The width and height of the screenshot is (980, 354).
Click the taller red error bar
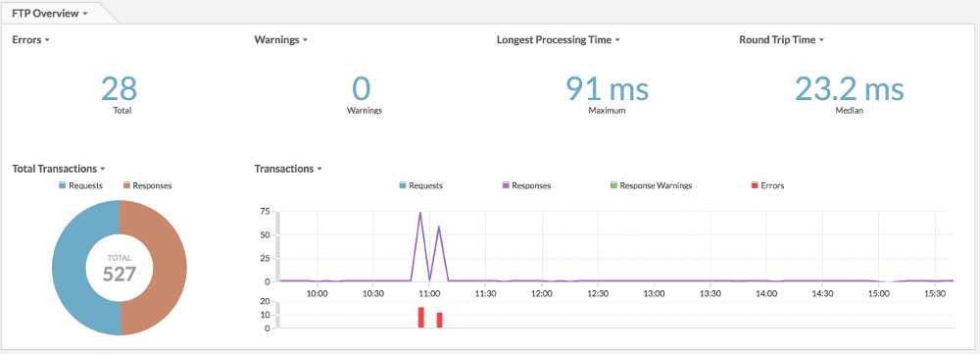(421, 317)
